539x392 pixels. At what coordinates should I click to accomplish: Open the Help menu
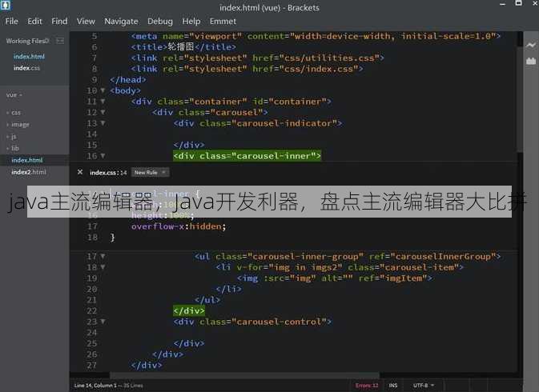[191, 22]
